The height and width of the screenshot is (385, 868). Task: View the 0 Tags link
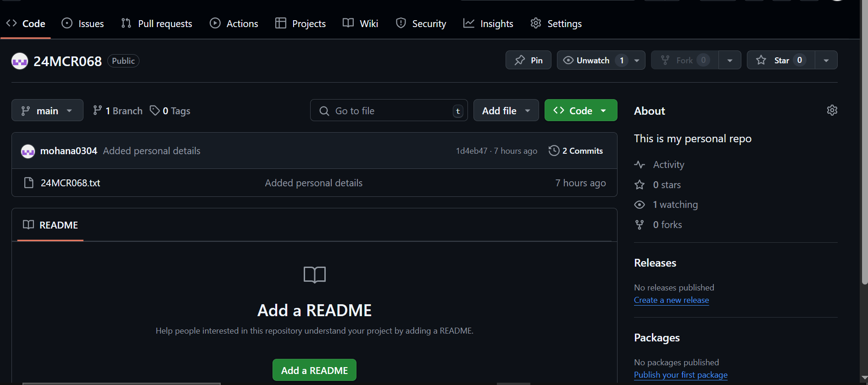(170, 111)
